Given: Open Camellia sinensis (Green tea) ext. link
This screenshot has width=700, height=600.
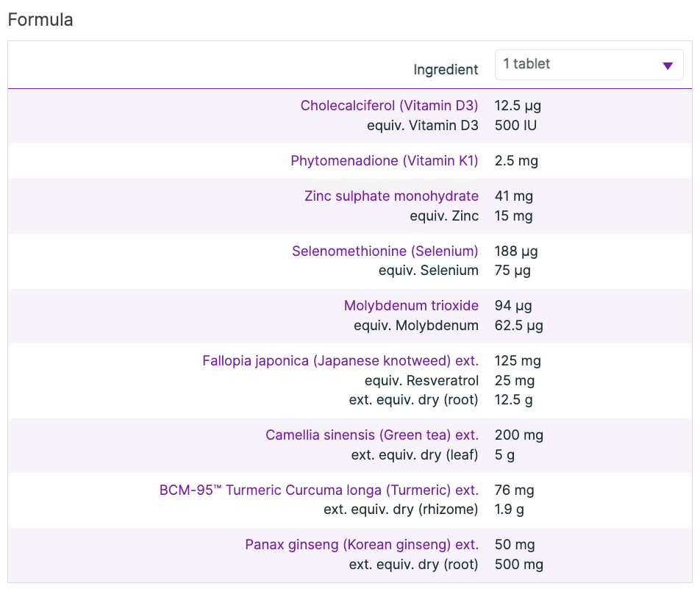Looking at the screenshot, I should [x=372, y=435].
